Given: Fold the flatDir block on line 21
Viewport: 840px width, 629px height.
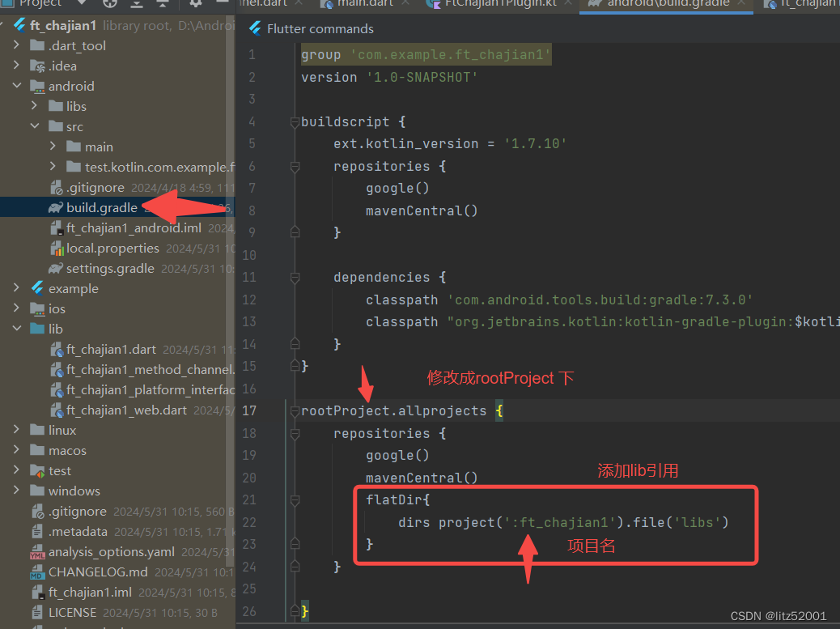Looking at the screenshot, I should tap(295, 499).
